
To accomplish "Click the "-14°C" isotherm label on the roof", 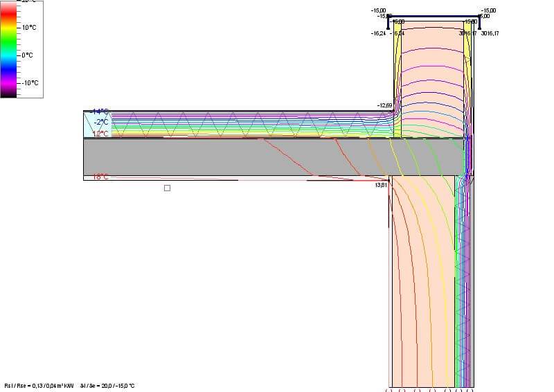I will tap(99, 112).
